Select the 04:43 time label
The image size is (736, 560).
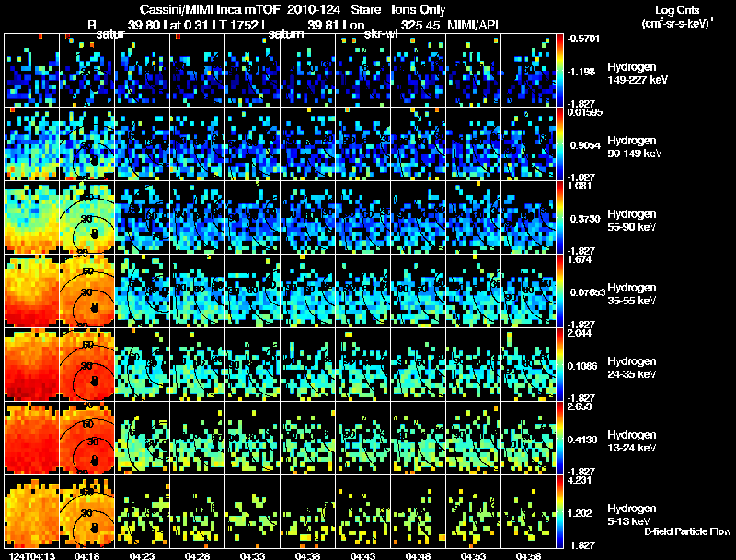[x=362, y=554]
